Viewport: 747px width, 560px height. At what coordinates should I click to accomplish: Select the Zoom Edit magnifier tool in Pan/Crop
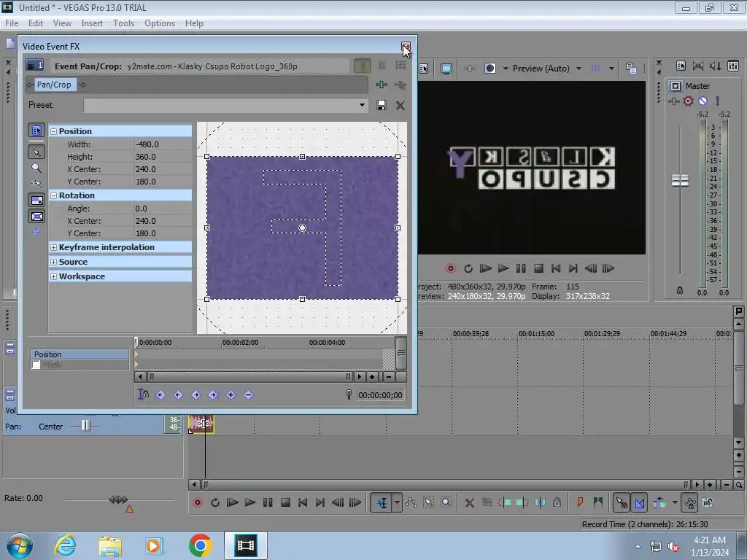tap(36, 168)
